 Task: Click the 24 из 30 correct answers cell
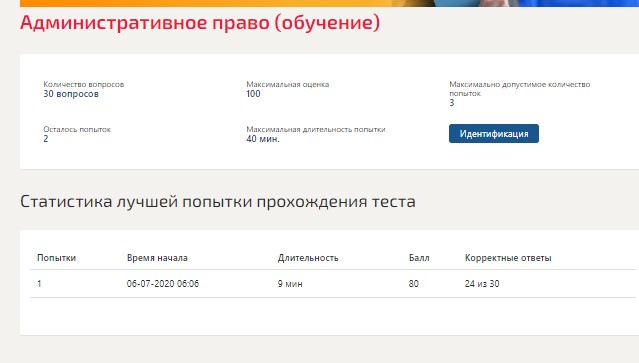tap(482, 284)
